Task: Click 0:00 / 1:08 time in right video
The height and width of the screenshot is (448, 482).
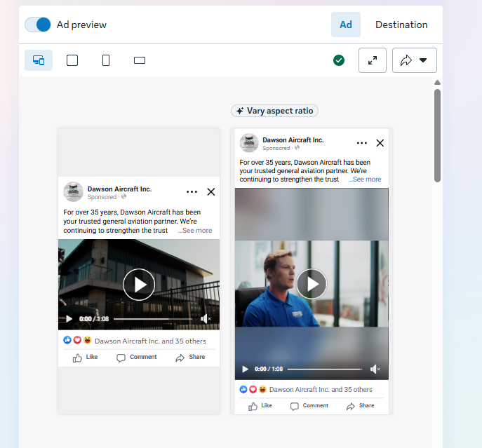Action: coord(269,369)
